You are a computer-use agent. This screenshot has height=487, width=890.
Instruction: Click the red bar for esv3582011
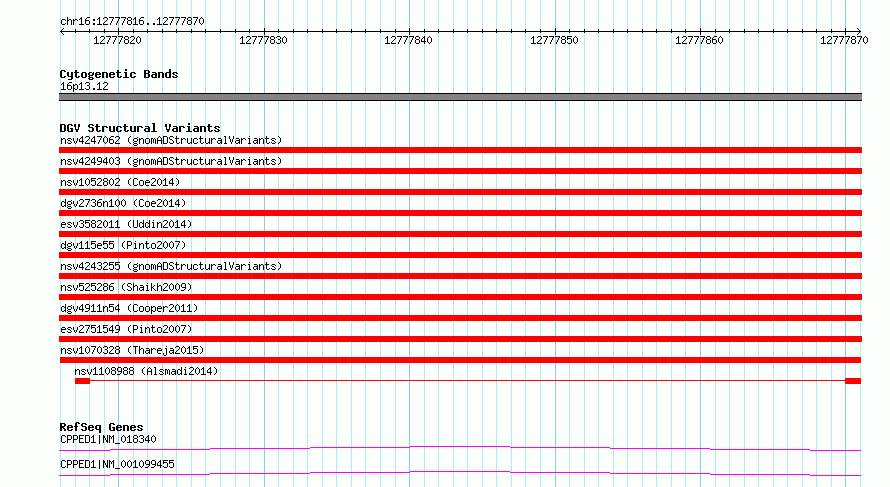(x=460, y=234)
